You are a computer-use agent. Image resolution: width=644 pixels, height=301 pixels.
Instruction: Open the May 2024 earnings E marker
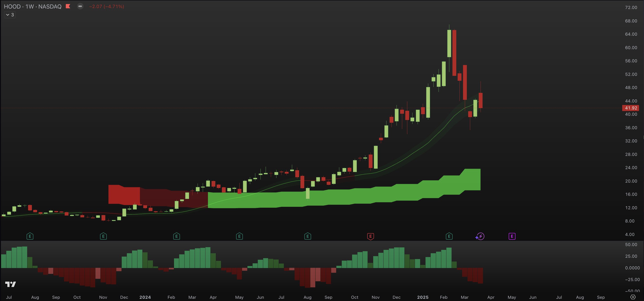tap(239, 236)
